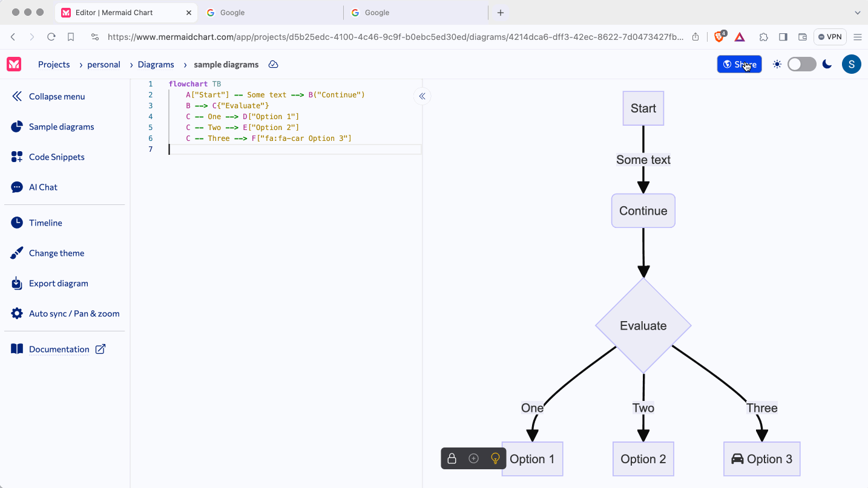
Task: Close the Mermaid Chart browser tab
Action: click(x=188, y=12)
